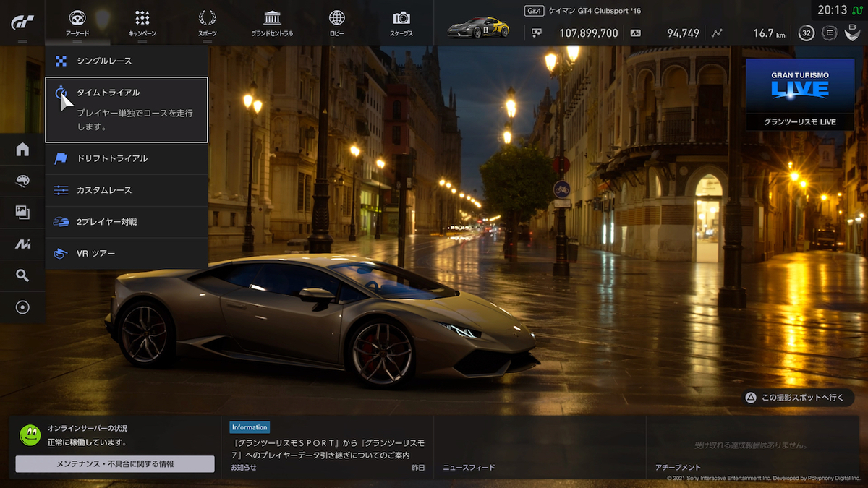This screenshot has width=868, height=488.
Task: Click the お知らせ label
Action: click(x=243, y=468)
